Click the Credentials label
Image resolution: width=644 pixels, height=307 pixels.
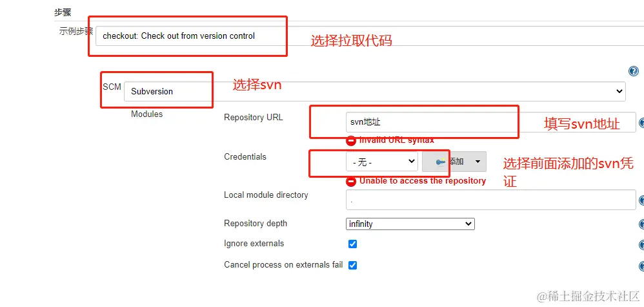tap(245, 157)
